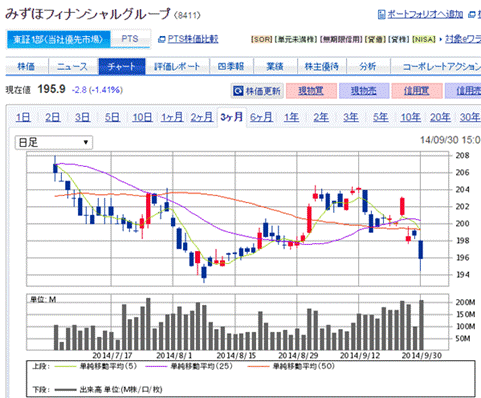The height and width of the screenshot is (398, 481).
Task: Open the ニュース tab
Action: [x=73, y=66]
